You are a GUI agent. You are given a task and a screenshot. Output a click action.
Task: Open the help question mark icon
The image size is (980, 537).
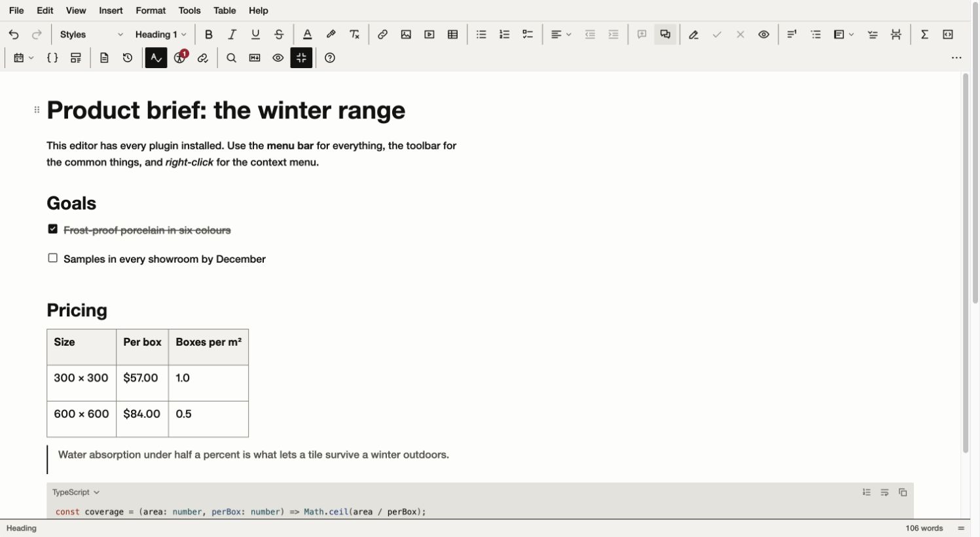pos(330,58)
